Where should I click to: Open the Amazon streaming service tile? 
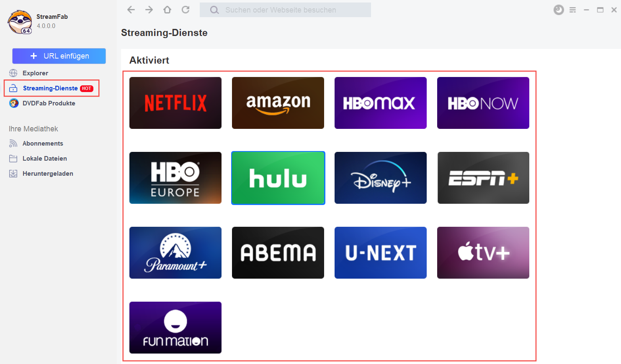pyautogui.click(x=278, y=103)
